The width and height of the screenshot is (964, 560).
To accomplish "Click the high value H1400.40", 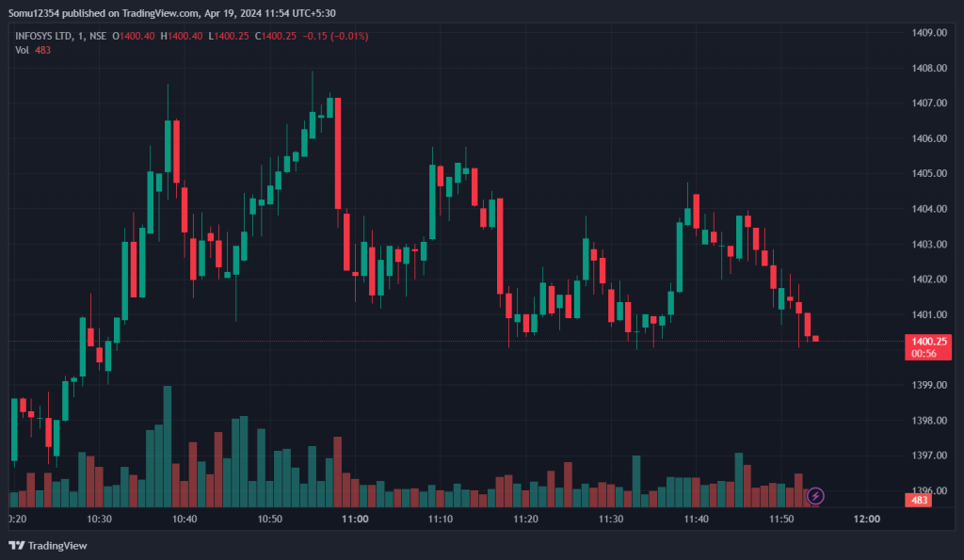I will 182,37.
